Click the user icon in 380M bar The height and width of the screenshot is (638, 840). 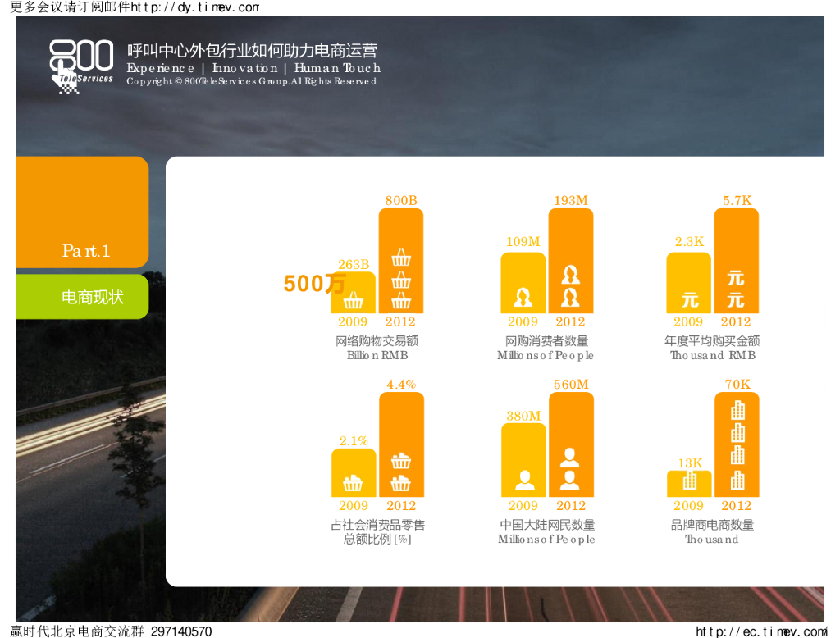click(524, 481)
